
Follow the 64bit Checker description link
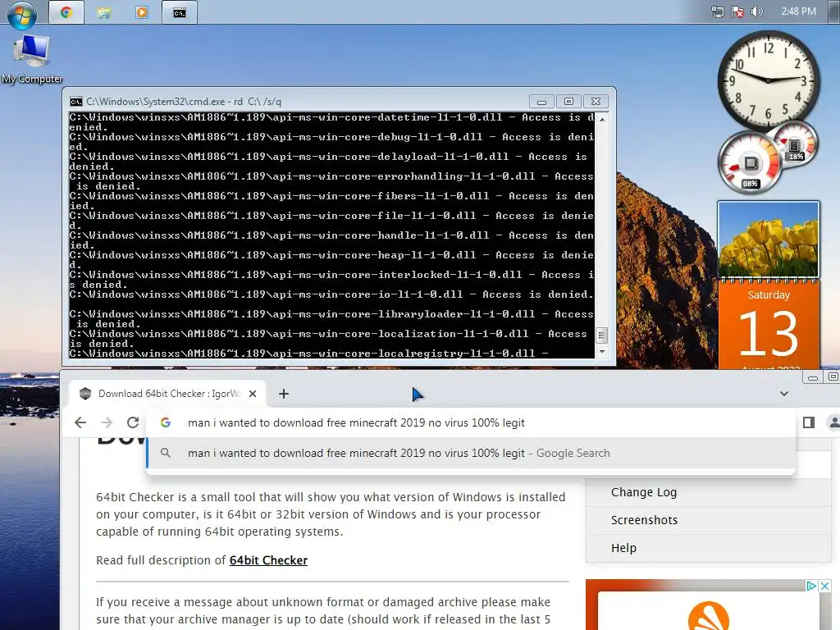(x=268, y=560)
